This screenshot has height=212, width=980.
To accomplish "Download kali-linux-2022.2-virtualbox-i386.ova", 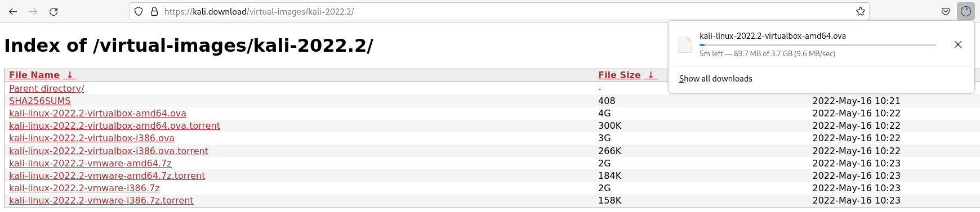I will (x=92, y=138).
